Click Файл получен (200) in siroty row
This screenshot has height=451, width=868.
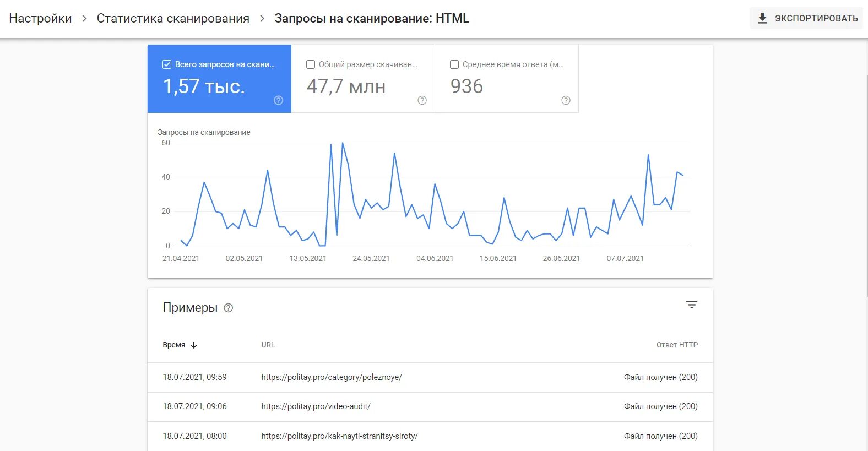click(x=661, y=436)
